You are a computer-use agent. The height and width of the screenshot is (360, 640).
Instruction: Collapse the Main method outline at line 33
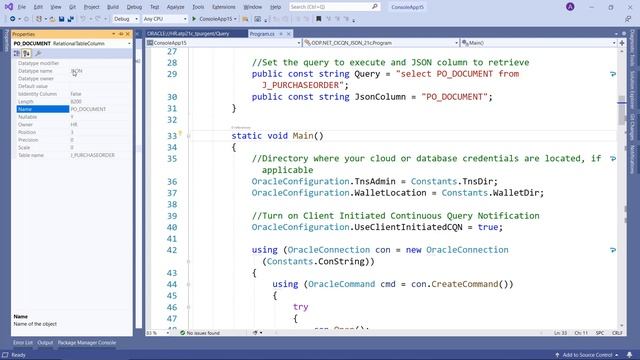[x=188, y=136]
